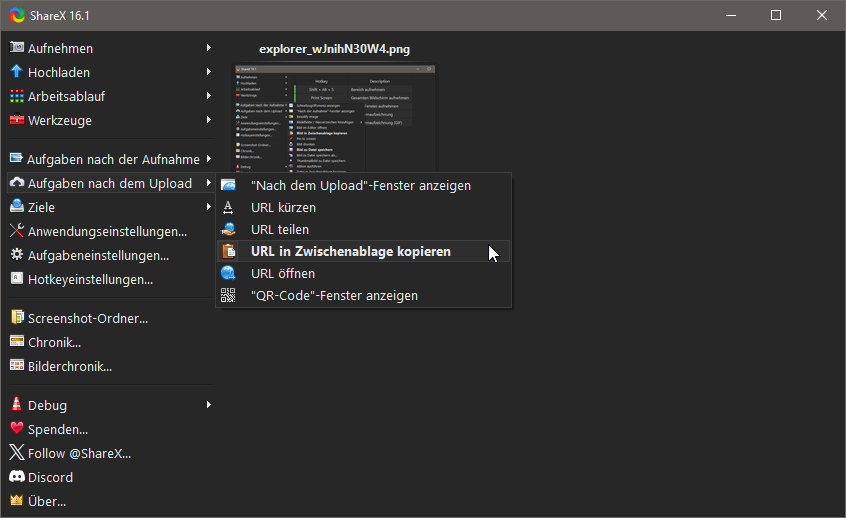Click the Nach dem Upload window icon
The image size is (846, 518).
click(x=228, y=185)
